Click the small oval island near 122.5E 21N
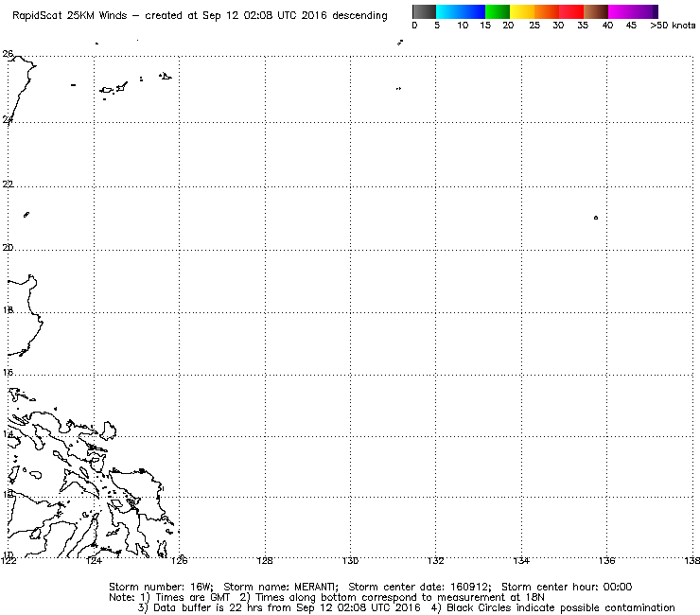This screenshot has width=700, height=615. [x=26, y=215]
